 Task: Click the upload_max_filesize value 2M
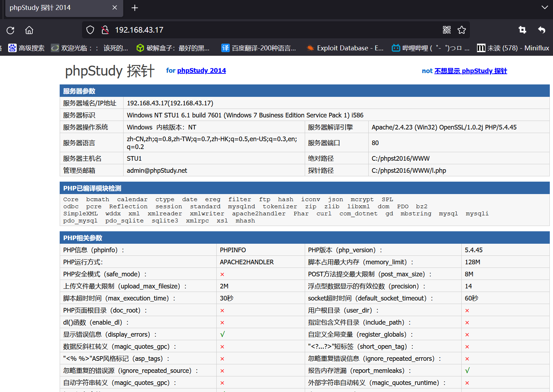224,286
